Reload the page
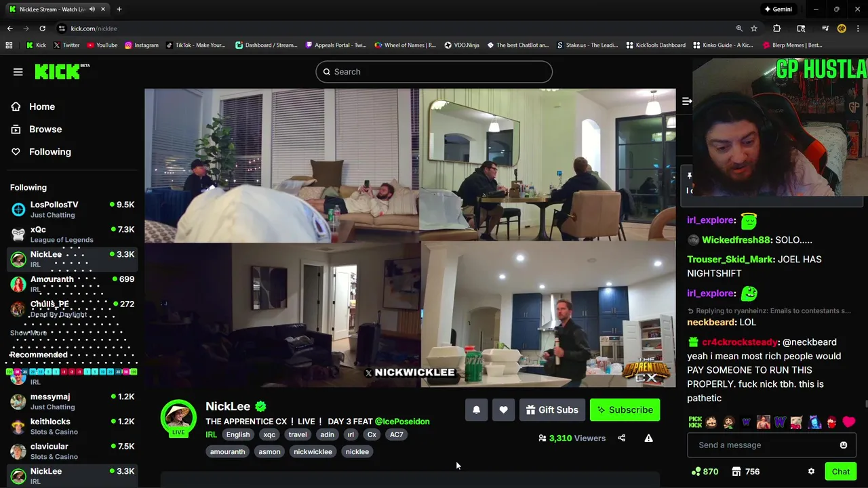This screenshot has width=868, height=488. point(42,28)
